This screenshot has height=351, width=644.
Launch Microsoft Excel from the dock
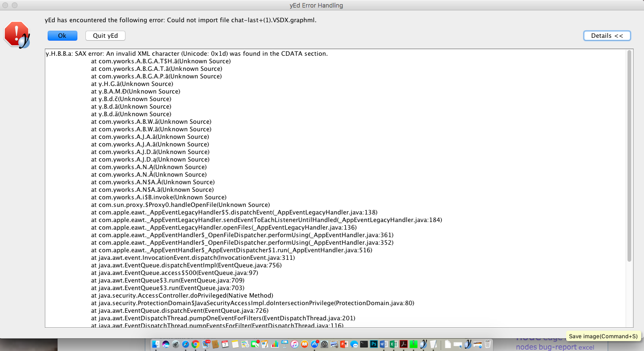(x=393, y=344)
